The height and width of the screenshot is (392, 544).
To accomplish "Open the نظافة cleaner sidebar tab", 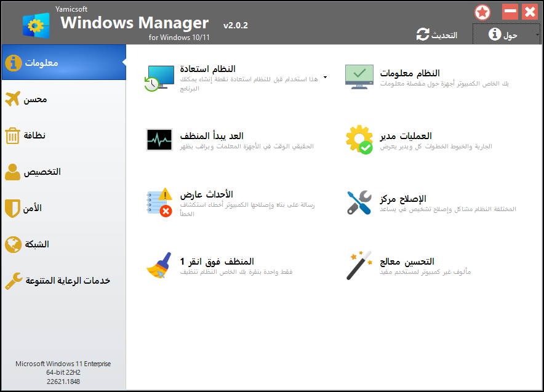I will click(64, 135).
